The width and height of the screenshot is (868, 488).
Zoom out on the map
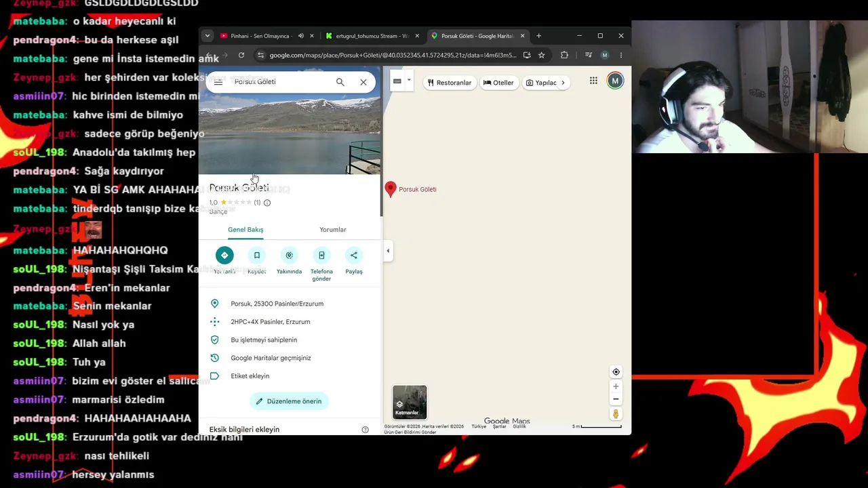(x=616, y=399)
